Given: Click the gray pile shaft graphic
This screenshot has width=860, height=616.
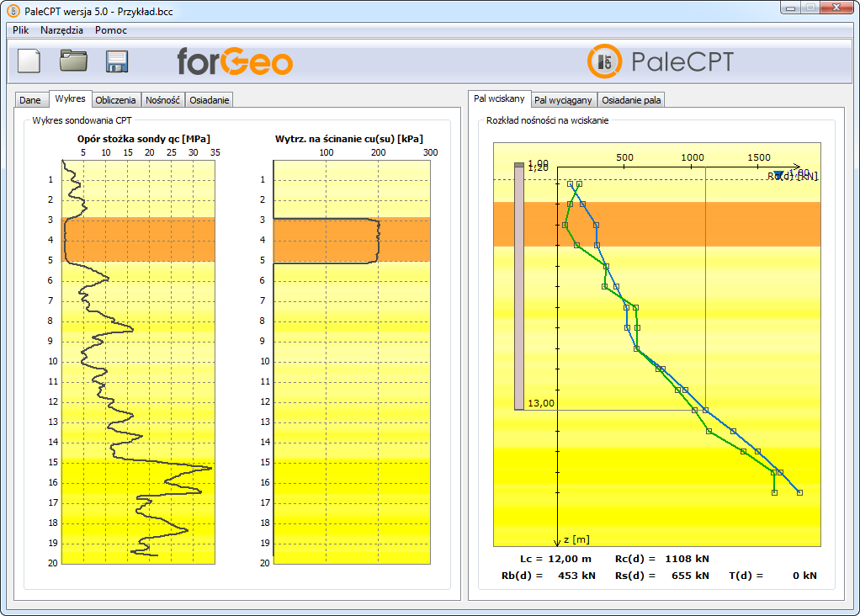Looking at the screenshot, I should [519, 286].
